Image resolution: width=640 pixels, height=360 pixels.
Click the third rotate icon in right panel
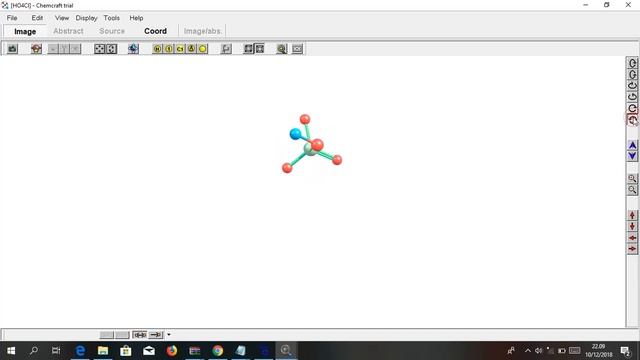(632, 86)
